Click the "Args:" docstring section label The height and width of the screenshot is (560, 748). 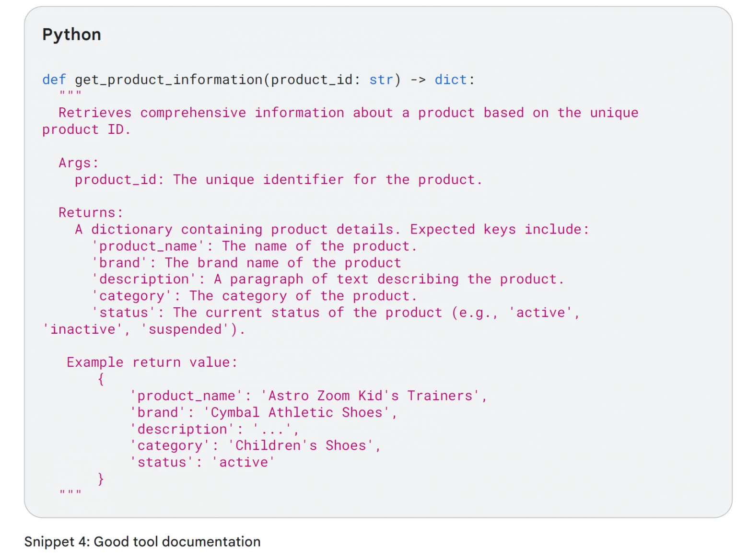(79, 163)
